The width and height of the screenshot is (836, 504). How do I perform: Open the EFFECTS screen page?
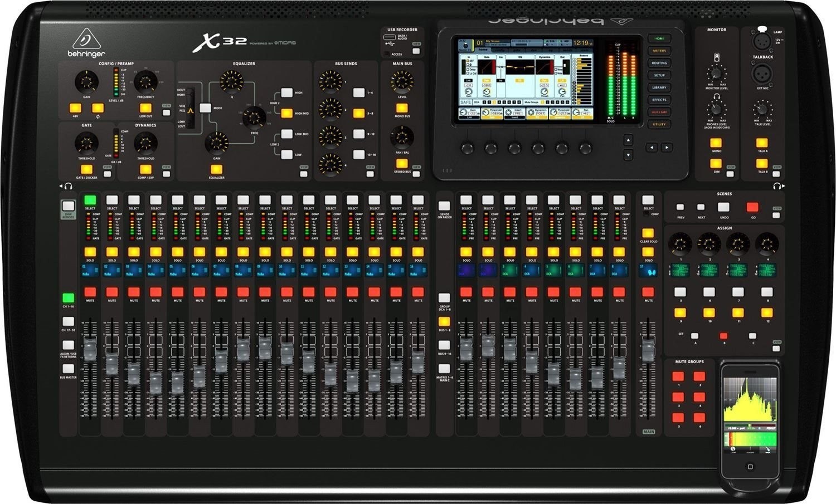pyautogui.click(x=659, y=99)
